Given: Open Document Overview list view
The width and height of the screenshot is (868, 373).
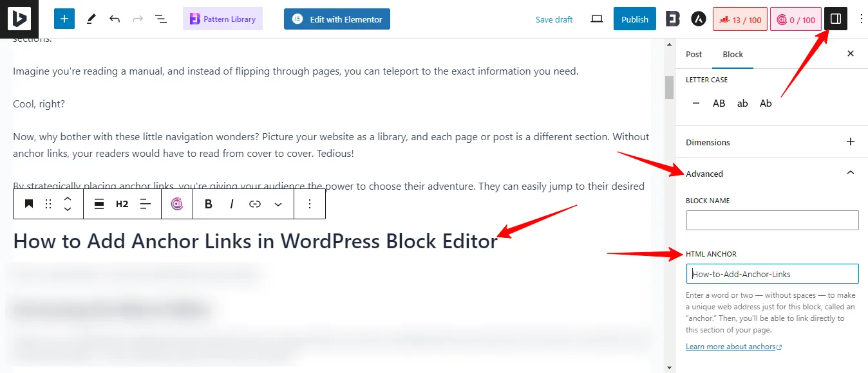Looking at the screenshot, I should [161, 19].
